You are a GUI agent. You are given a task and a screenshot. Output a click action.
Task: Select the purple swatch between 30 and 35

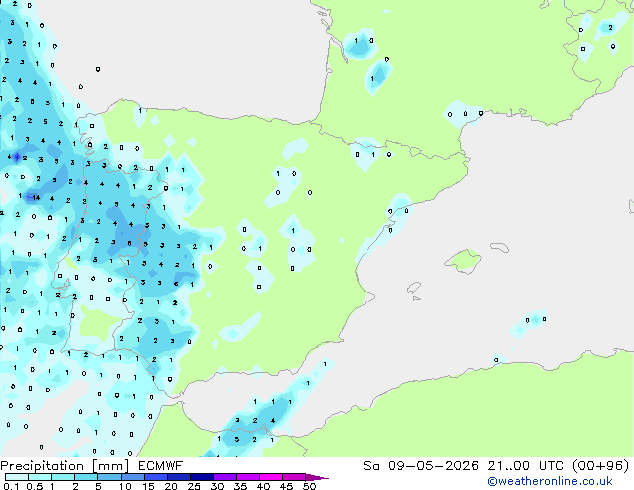225,477
